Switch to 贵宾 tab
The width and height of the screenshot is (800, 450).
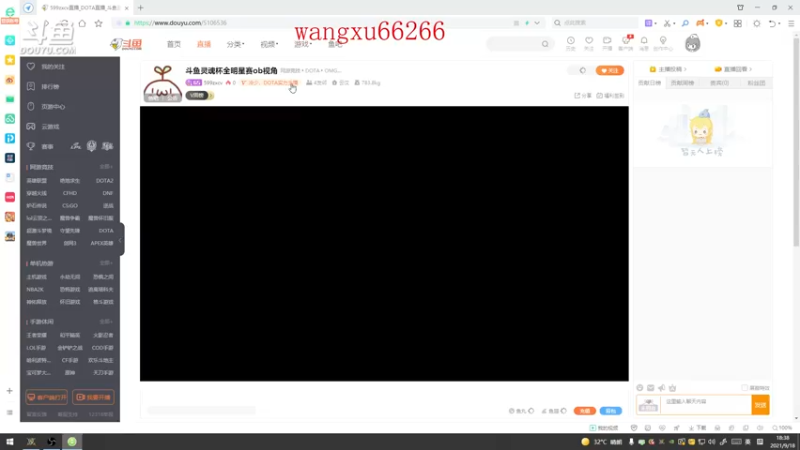[719, 83]
